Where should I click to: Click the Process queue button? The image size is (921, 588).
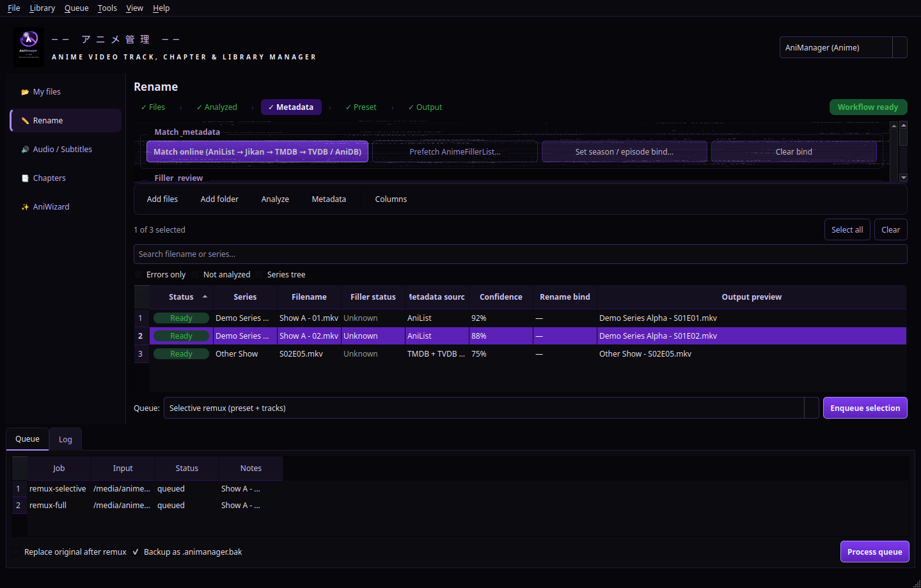(875, 552)
